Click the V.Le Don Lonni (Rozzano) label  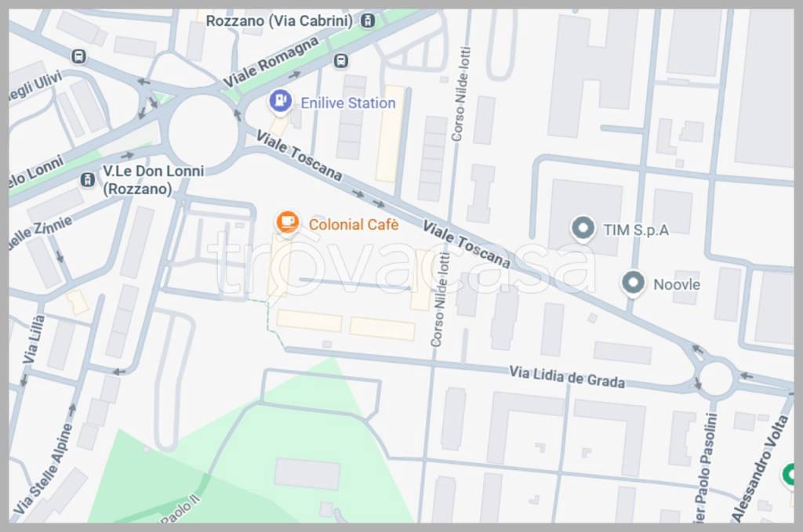[x=153, y=180]
